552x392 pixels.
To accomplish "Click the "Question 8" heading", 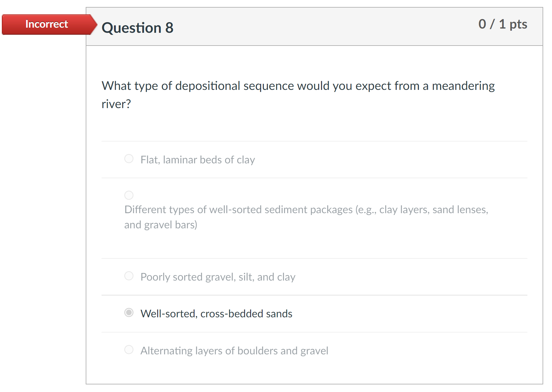I will click(137, 28).
